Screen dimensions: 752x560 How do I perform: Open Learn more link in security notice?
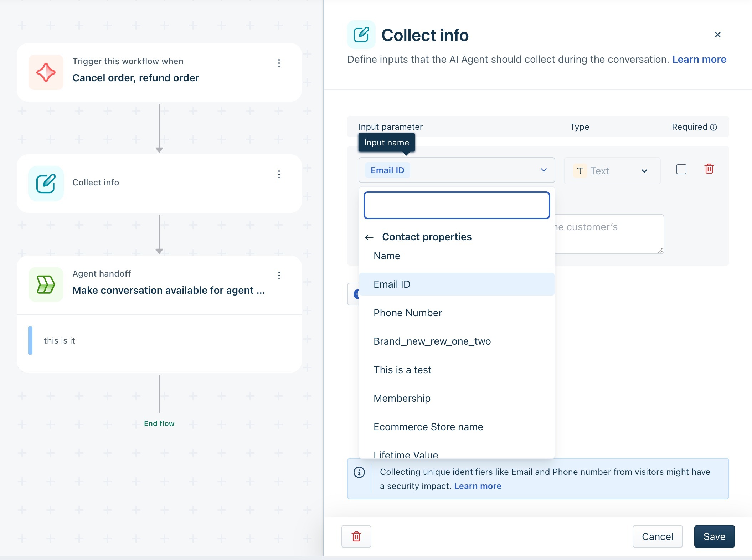click(x=478, y=486)
